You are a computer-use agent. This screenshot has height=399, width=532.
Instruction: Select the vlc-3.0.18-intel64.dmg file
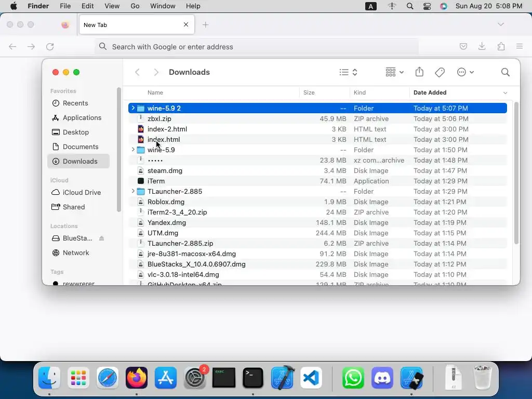(317, 274)
